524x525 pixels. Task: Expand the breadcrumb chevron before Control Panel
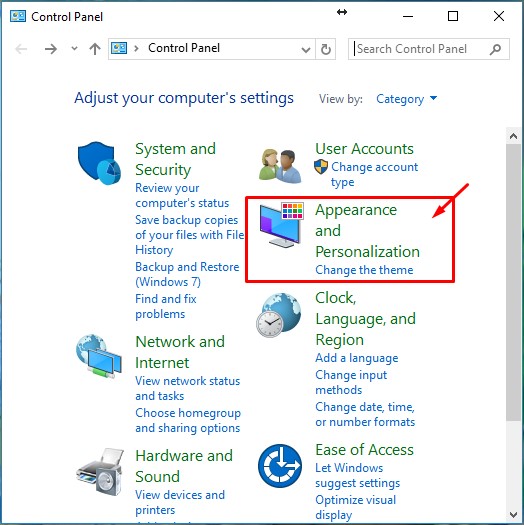[x=136, y=49]
